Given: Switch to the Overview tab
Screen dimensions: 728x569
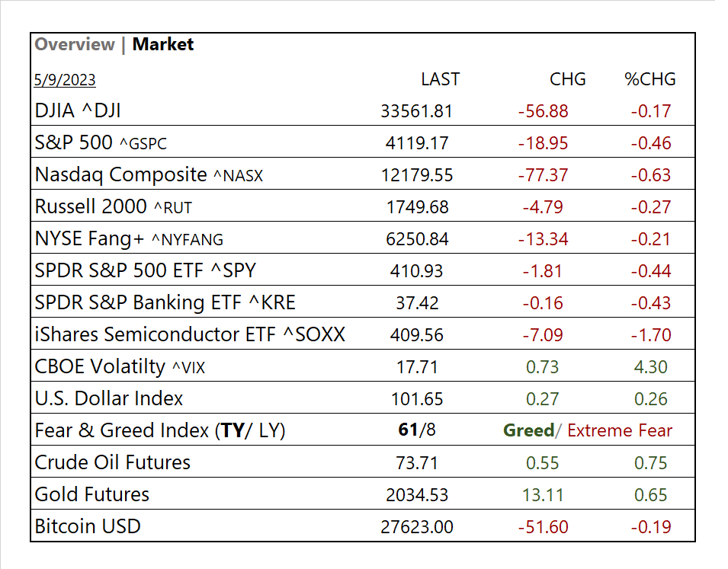Looking at the screenshot, I should 75,44.
